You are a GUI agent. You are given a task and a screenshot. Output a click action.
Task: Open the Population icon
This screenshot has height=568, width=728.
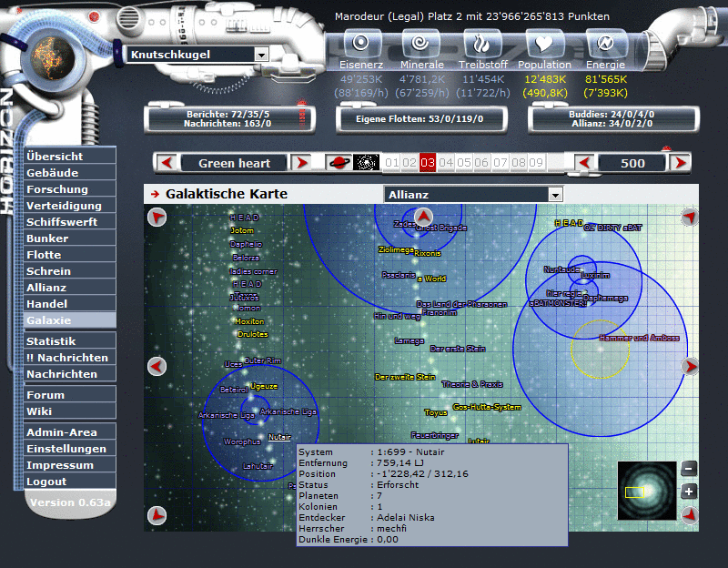(x=544, y=42)
